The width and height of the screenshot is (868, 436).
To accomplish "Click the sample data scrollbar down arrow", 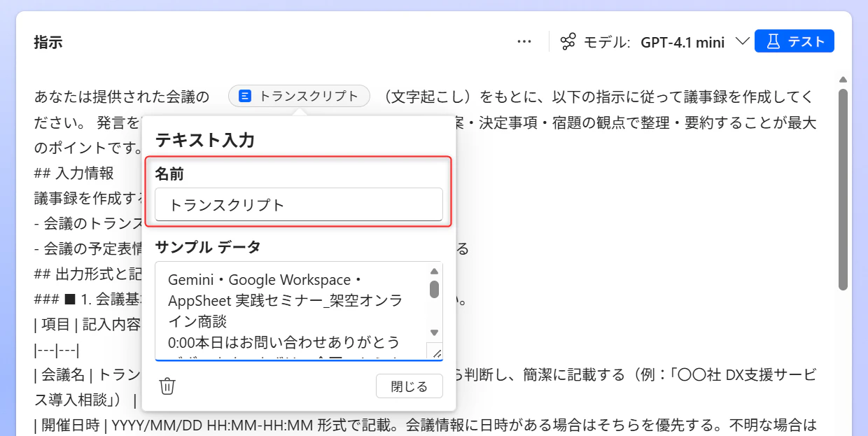I will tap(434, 332).
